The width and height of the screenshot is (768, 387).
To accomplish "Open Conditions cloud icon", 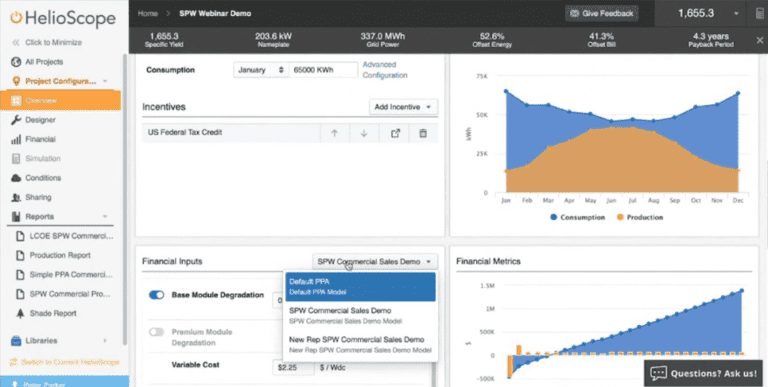I will (x=16, y=178).
